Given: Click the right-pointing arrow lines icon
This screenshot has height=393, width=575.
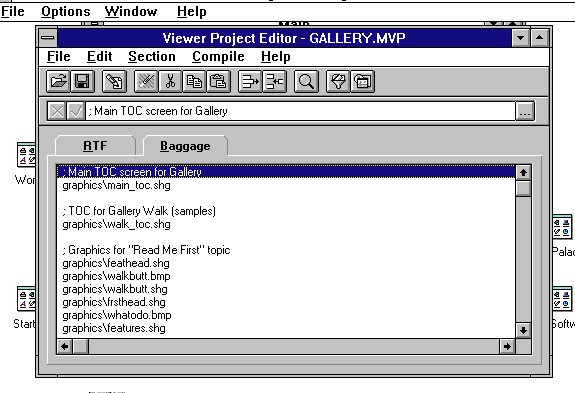Looking at the screenshot, I should click(x=250, y=81).
